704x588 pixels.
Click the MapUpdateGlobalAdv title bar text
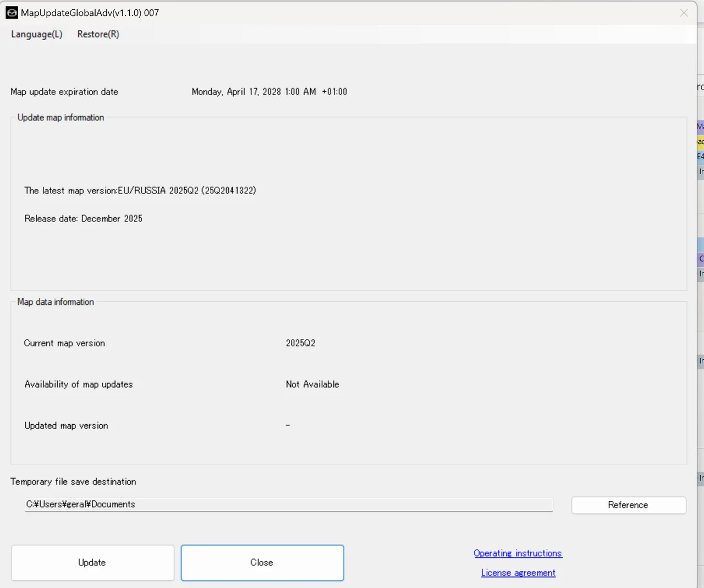tap(90, 13)
